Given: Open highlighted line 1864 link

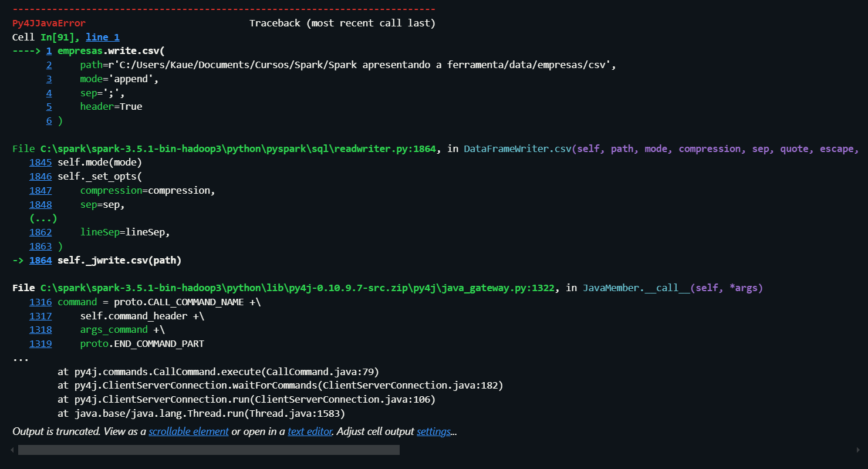Looking at the screenshot, I should click(x=40, y=260).
